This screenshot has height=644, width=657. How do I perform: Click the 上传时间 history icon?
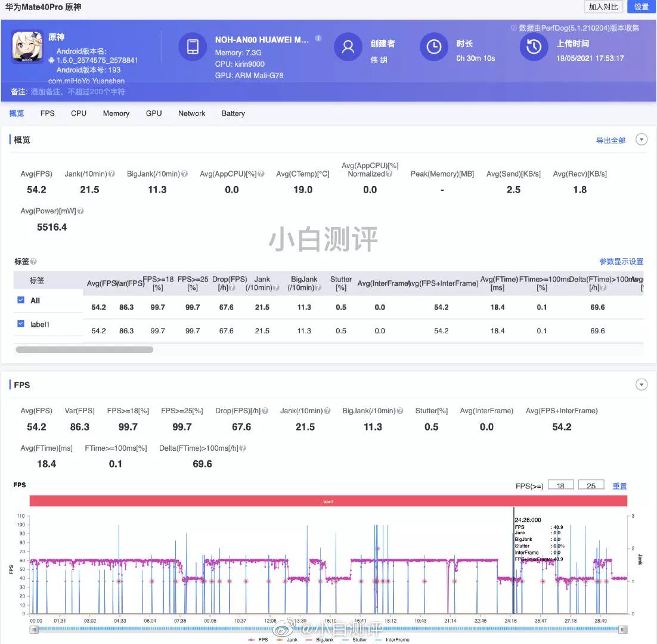[533, 47]
